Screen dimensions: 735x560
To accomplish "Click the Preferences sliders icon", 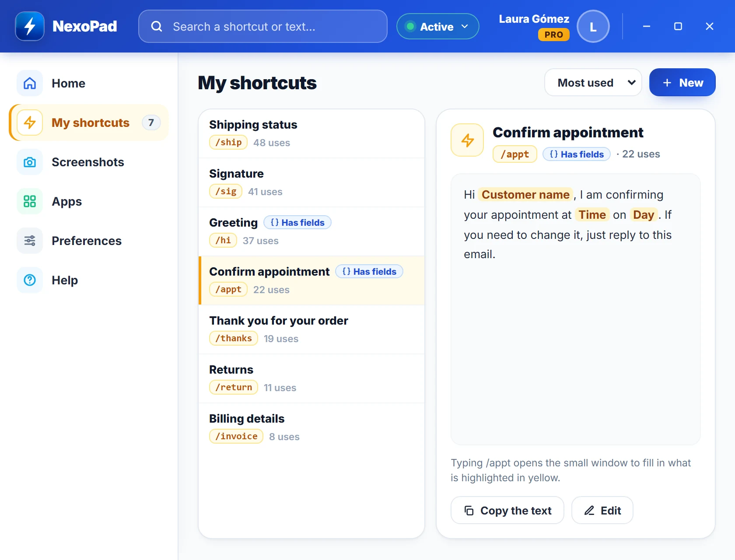I will click(30, 241).
